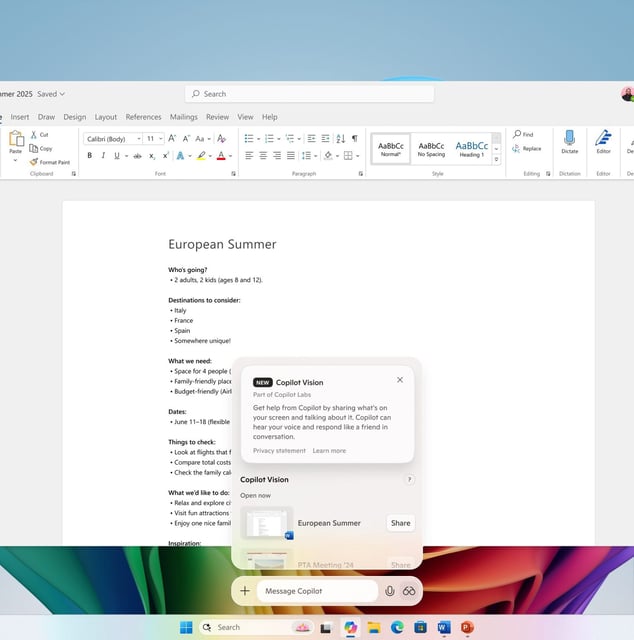The height and width of the screenshot is (640, 634).
Task: Open the Draw tab
Action: coord(46,117)
